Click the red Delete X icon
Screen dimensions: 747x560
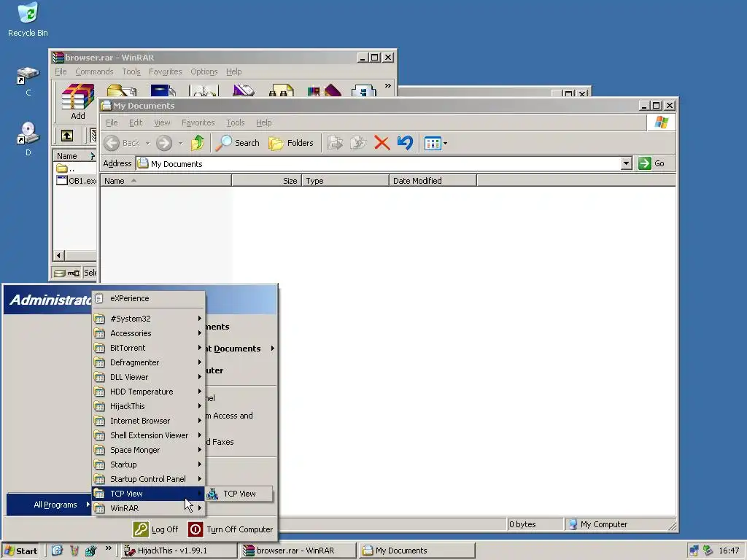tap(382, 143)
